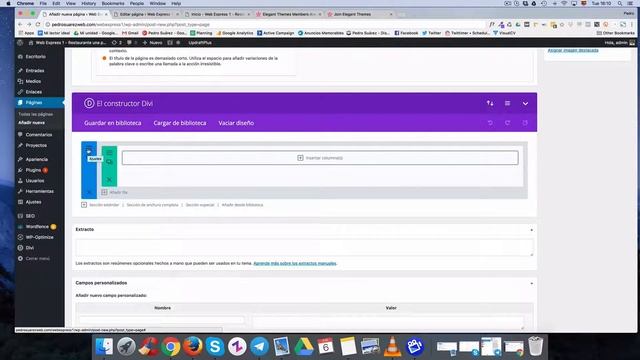Open Divi portability import/export arrows icon
Viewport: 640px width, 360px height.
490,103
